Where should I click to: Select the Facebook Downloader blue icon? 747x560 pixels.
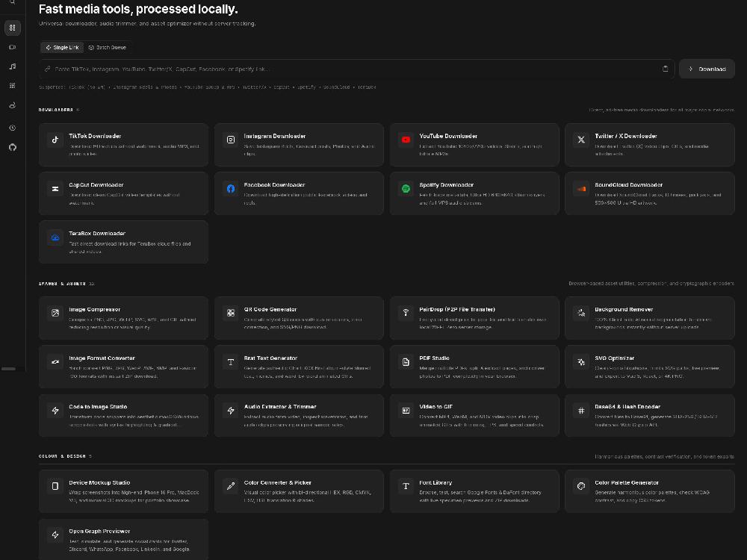point(231,189)
